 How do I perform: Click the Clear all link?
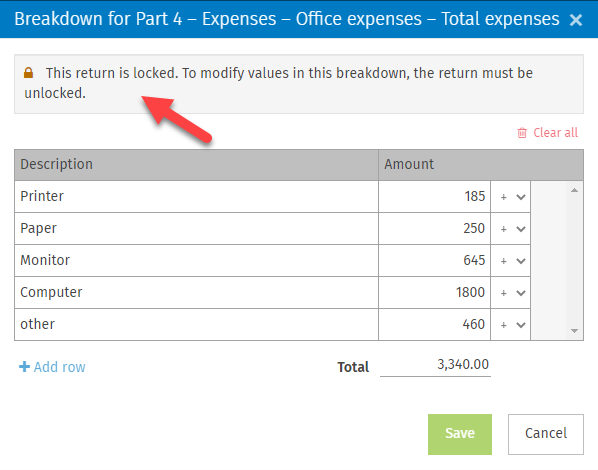click(x=555, y=133)
